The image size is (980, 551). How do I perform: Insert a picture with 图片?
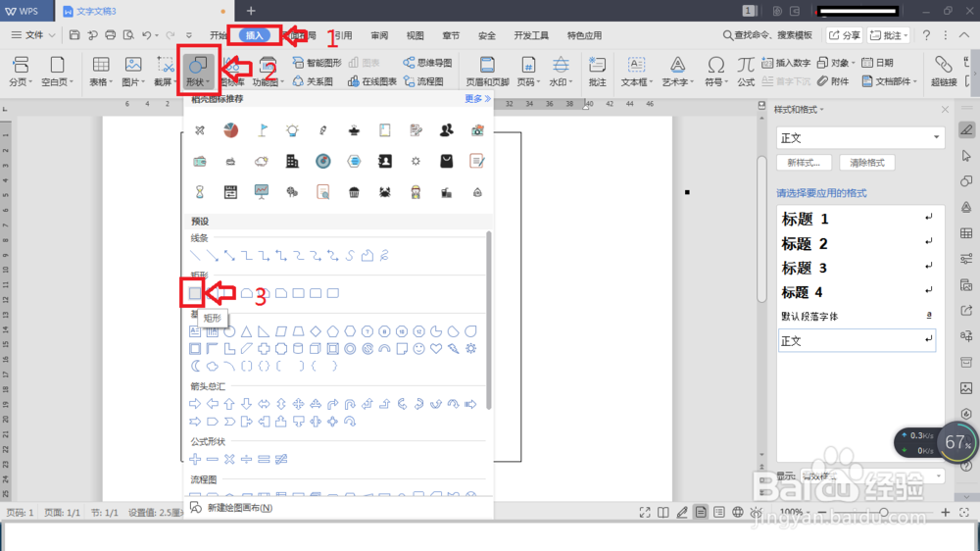133,71
